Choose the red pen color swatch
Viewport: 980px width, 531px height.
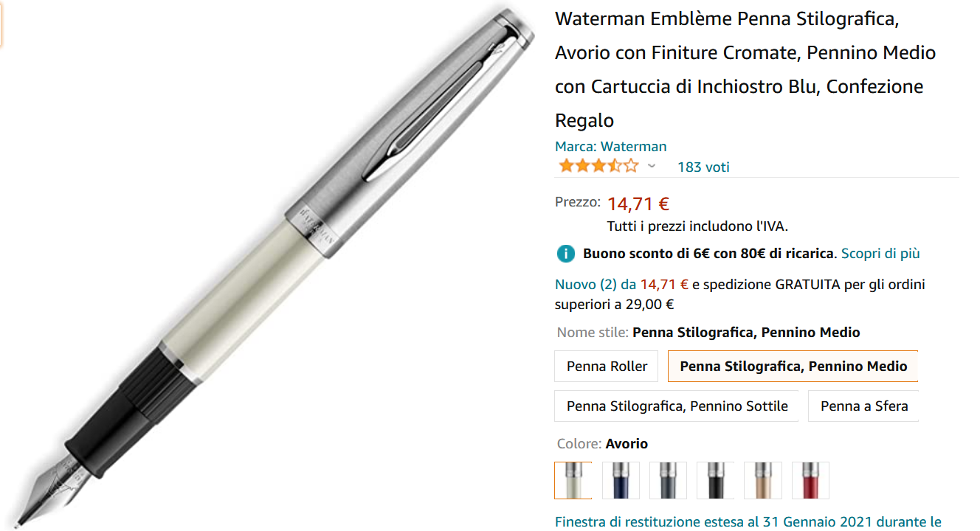coord(810,480)
